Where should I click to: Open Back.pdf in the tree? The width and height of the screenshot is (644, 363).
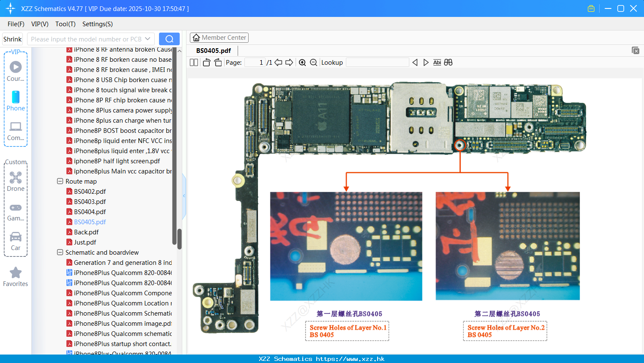[86, 232]
